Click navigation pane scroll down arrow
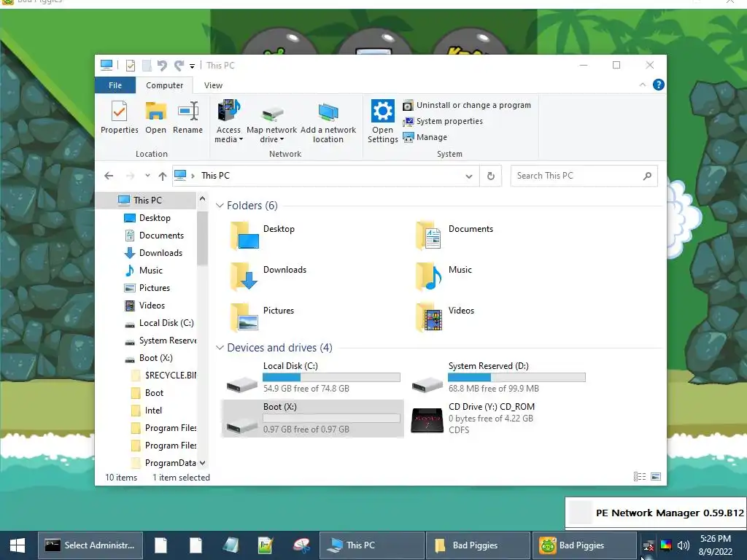The image size is (747, 560). pyautogui.click(x=203, y=463)
